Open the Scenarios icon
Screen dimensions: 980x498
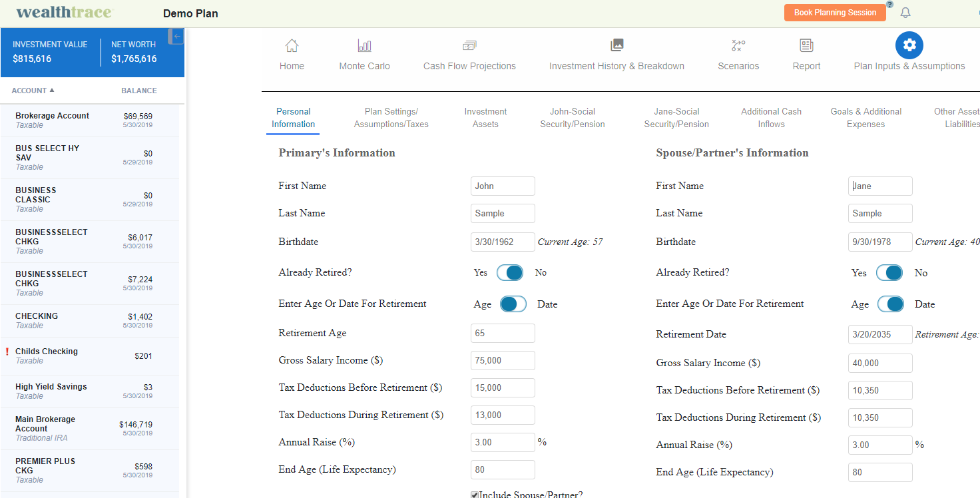[x=738, y=45]
